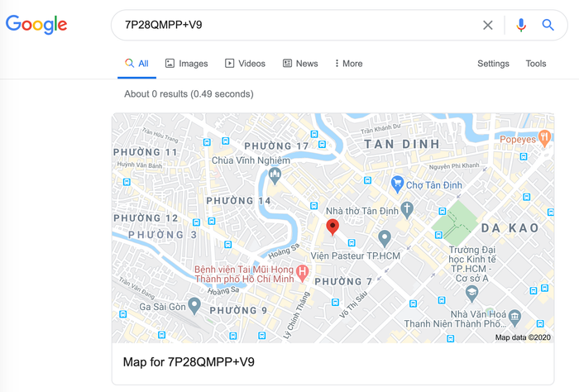Image resolution: width=579 pixels, height=392 pixels.
Task: Start voice search with the microphone icon
Action: click(x=521, y=25)
